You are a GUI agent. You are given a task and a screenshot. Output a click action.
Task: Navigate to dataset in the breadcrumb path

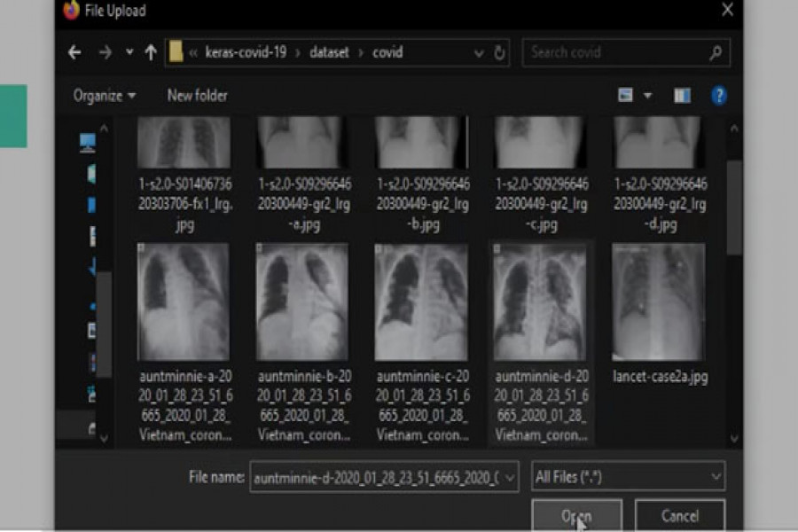pyautogui.click(x=329, y=52)
